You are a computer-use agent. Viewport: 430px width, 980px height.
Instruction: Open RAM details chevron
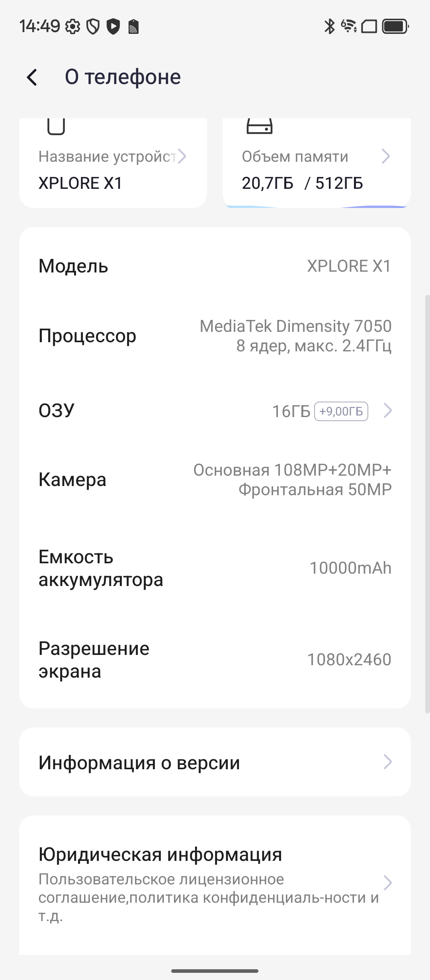pos(387,411)
